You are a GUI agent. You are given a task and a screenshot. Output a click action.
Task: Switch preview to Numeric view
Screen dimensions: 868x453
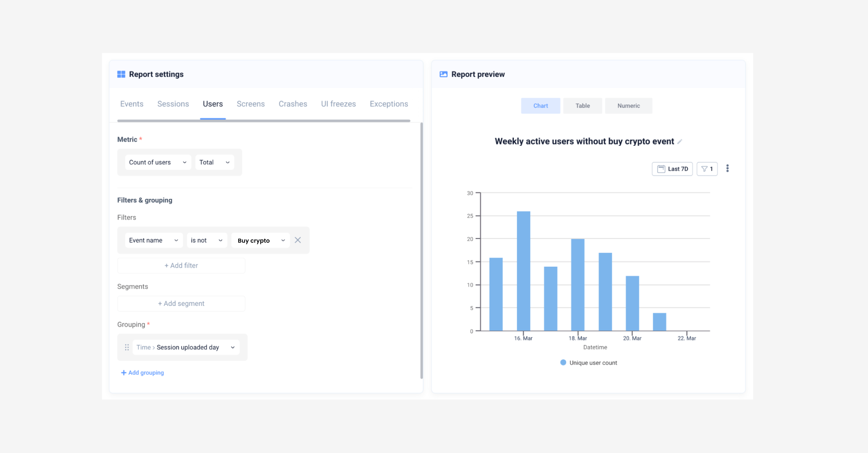coord(628,106)
